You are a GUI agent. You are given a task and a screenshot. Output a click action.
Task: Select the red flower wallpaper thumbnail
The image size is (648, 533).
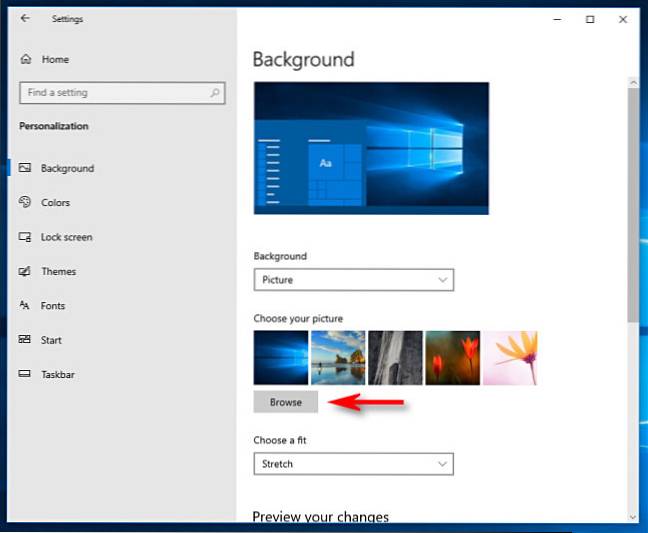click(x=452, y=358)
